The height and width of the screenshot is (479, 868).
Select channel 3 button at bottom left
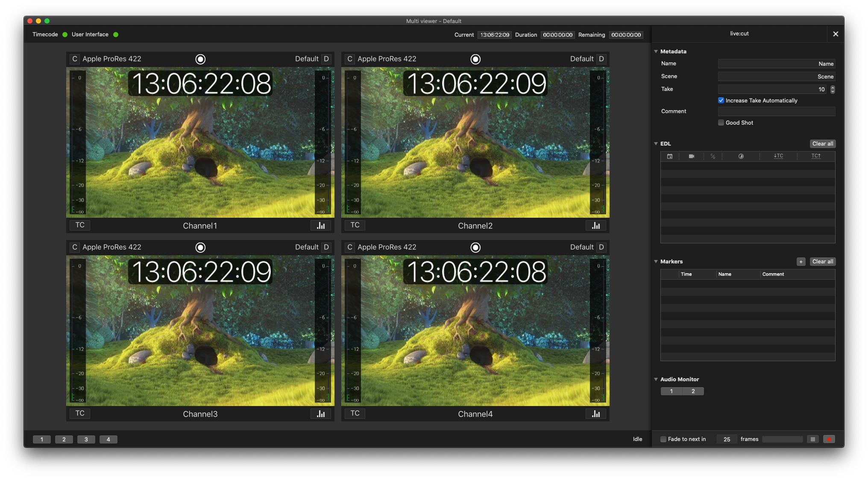pos(86,440)
